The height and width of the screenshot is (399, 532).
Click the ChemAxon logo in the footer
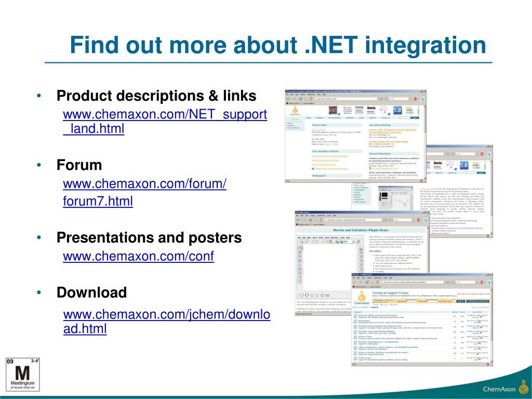coord(506,388)
